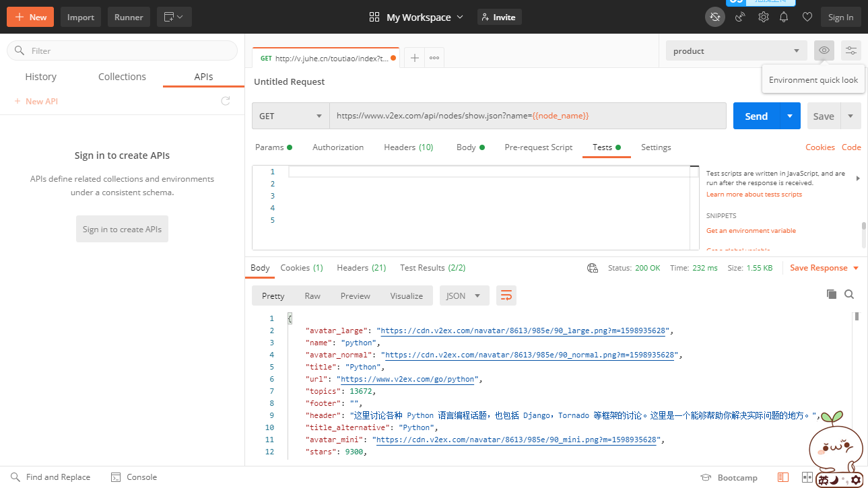This screenshot has height=488, width=868.
Task: Expand the Save button arrow options
Action: (850, 116)
